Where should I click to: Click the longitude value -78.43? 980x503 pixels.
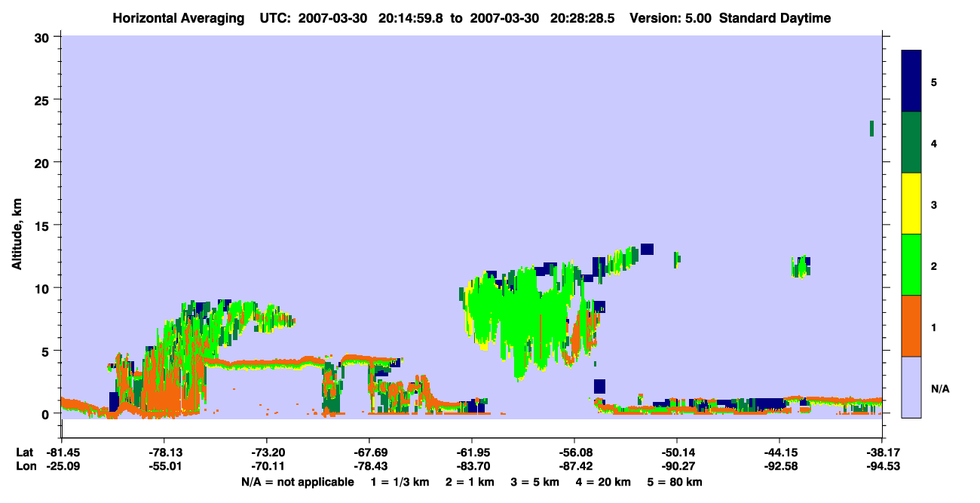click(369, 467)
